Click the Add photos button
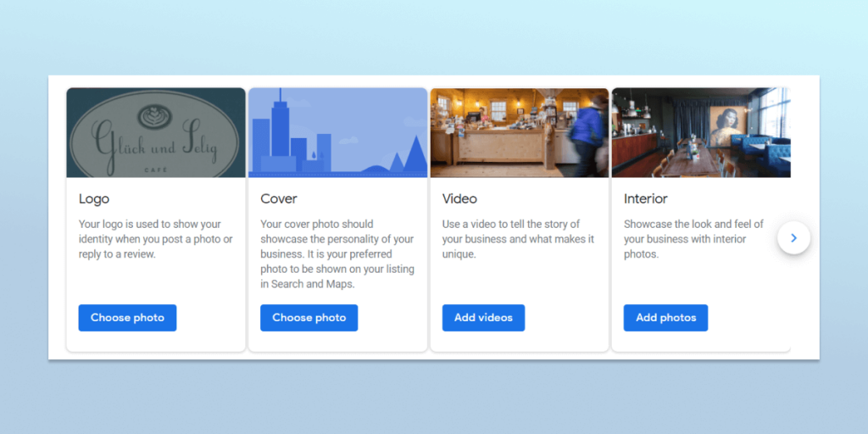This screenshot has width=868, height=434. pos(665,318)
